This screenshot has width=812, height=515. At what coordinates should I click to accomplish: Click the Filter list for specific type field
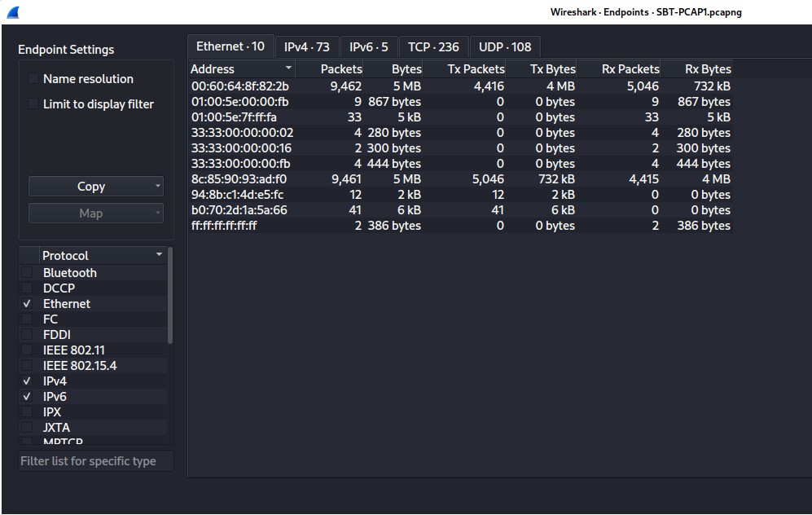click(x=96, y=461)
